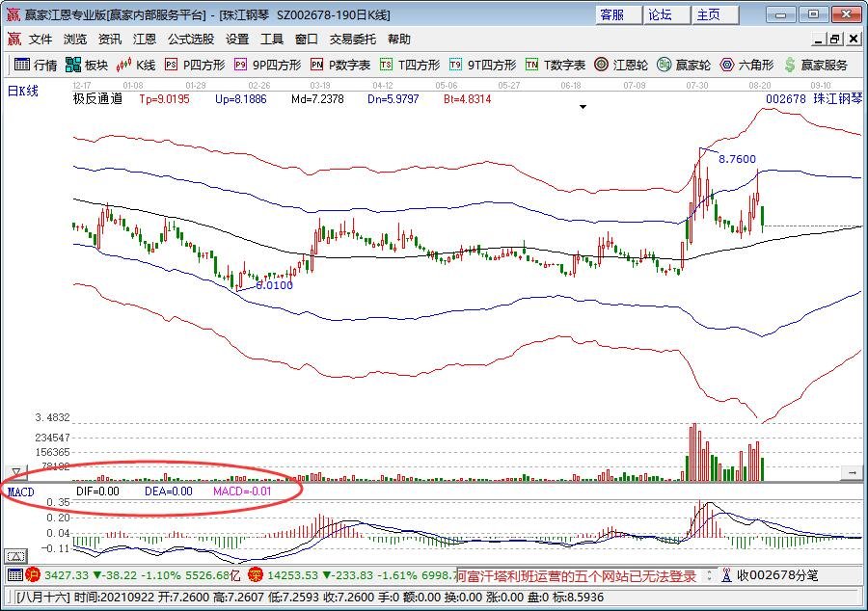Viewport: 868px width, 611px height.
Task: Open the small black dropdown arrow above chart
Action: click(x=583, y=107)
